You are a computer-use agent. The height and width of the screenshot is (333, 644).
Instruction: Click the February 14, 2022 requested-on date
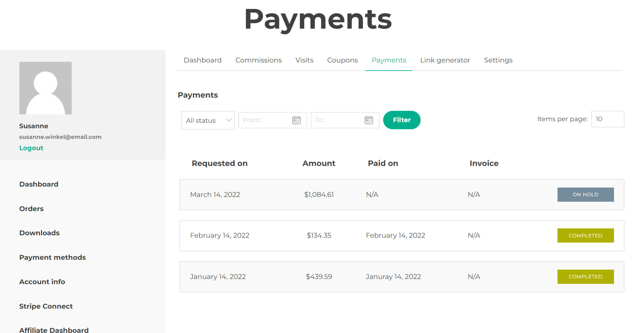pyautogui.click(x=220, y=236)
